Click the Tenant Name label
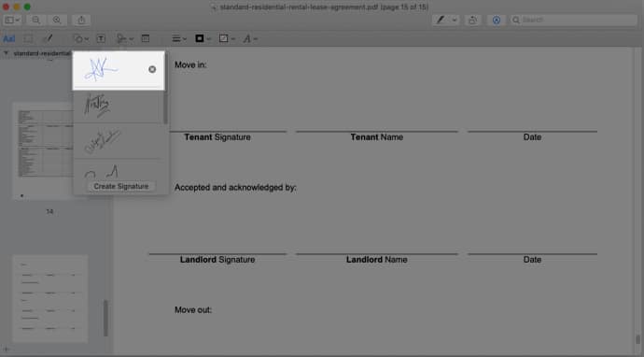 (377, 137)
